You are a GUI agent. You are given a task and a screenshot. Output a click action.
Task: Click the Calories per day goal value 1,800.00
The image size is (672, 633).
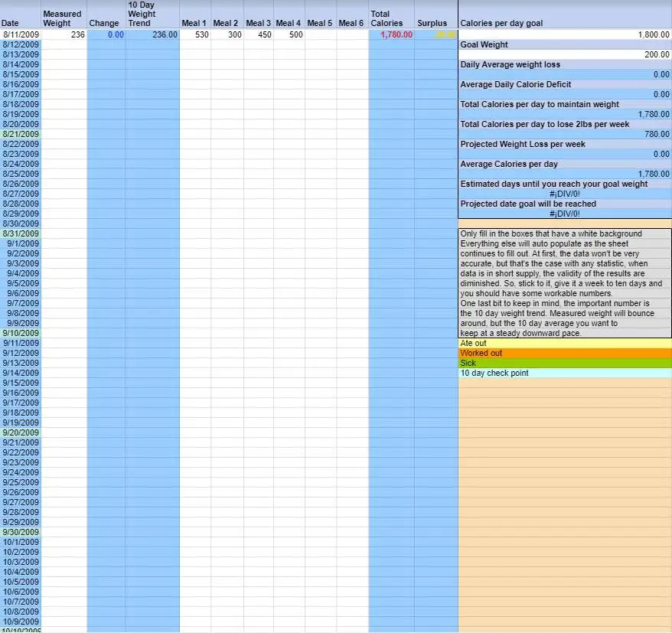(x=564, y=34)
